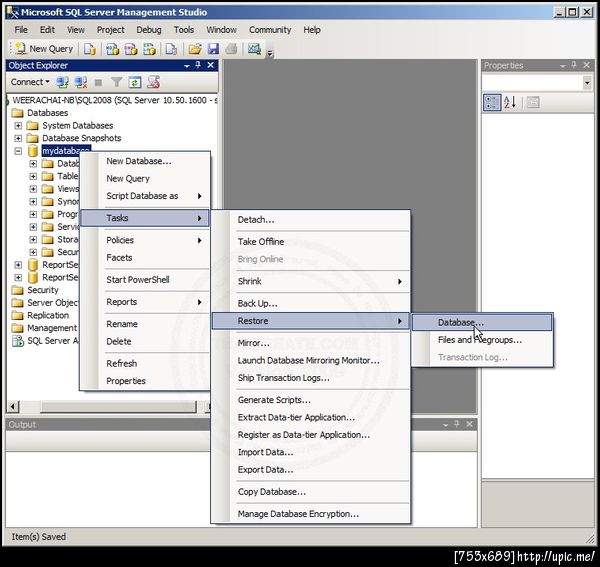This screenshot has width=600, height=567.
Task: Select the server node WEERACHAI-NB\SQL2008
Action: click(115, 100)
